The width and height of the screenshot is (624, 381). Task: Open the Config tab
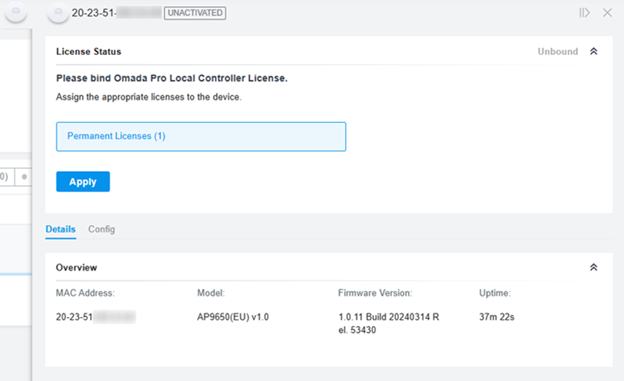101,229
